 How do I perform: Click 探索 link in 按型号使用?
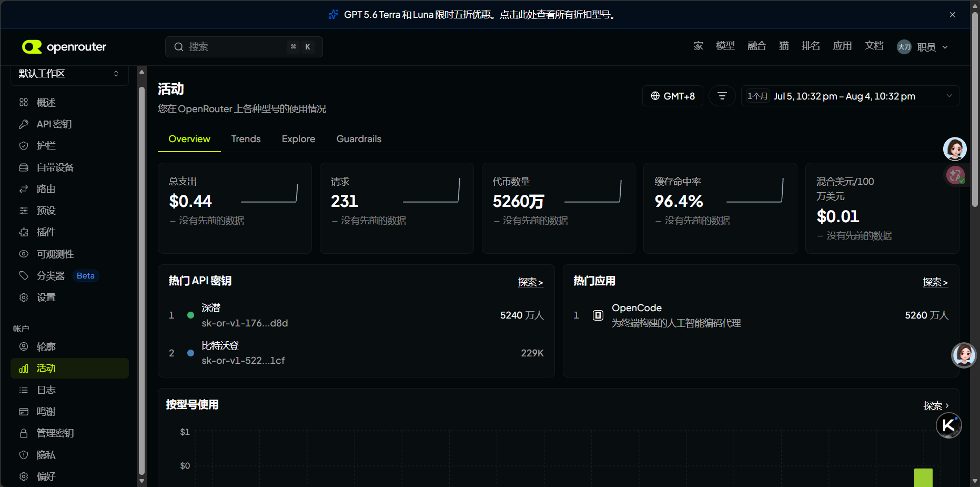936,406
